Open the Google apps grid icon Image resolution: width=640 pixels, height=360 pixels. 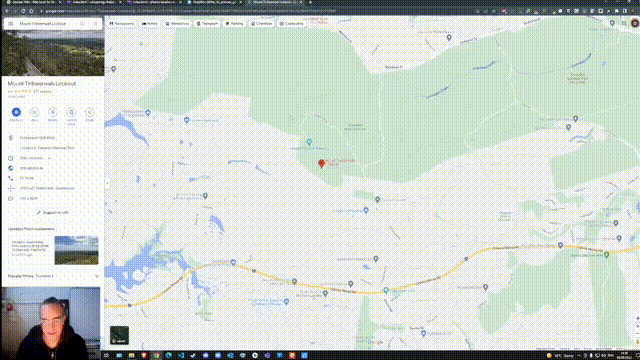624,23
